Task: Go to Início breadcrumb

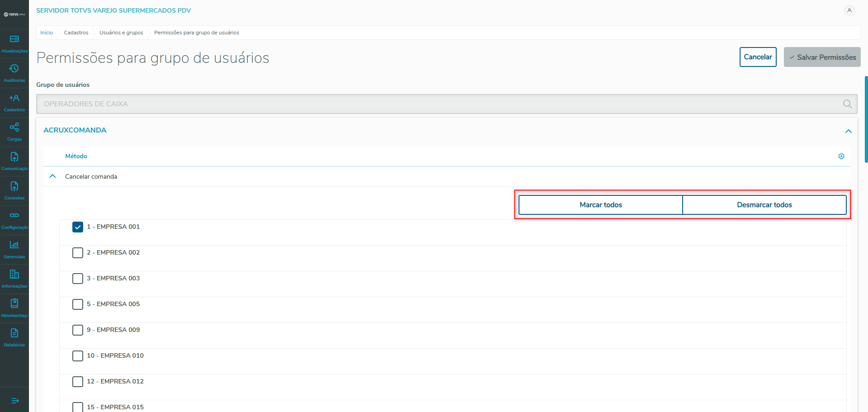Action: pos(47,33)
